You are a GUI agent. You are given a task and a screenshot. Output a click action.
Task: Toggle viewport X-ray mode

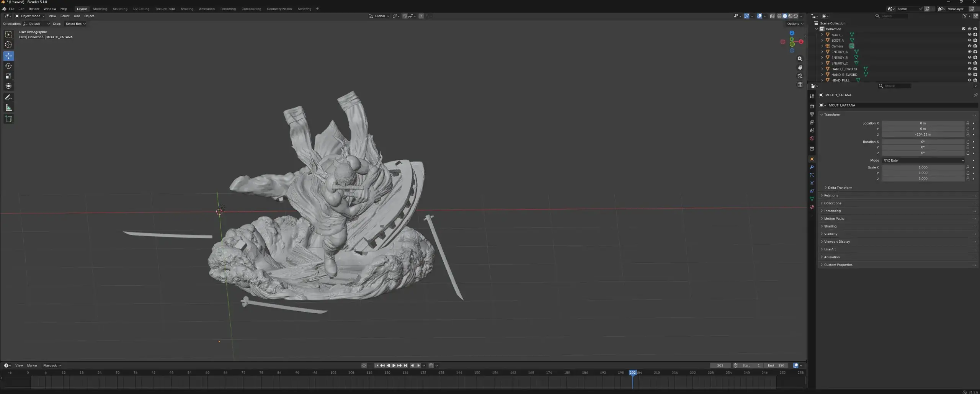coord(772,16)
